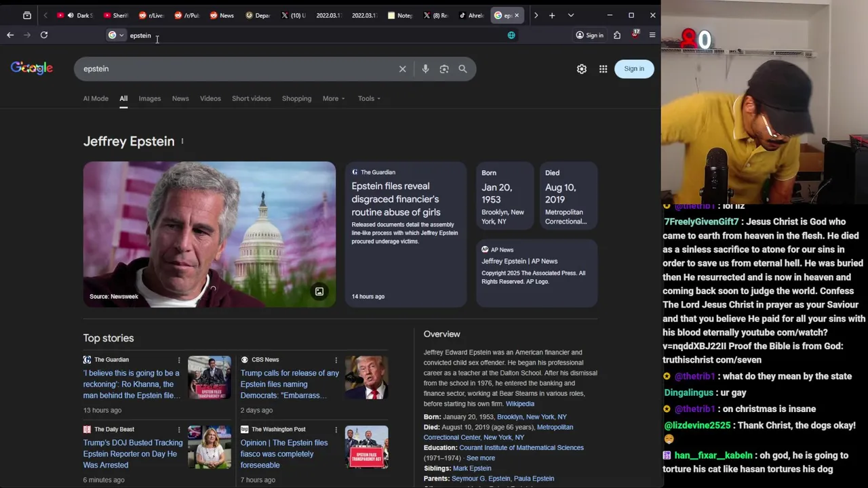Viewport: 868px width, 488px height.
Task: Switch to the r/Live Reddit tab
Action: 151,15
